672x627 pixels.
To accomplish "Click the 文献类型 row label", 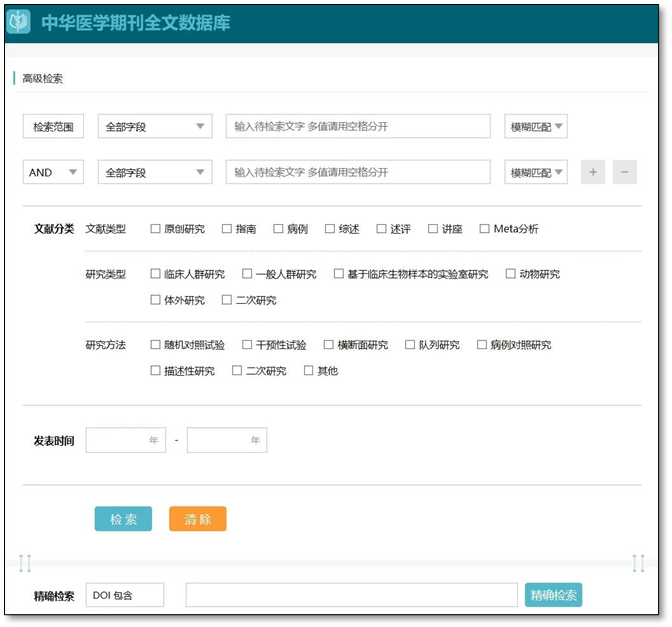I will coord(105,229).
